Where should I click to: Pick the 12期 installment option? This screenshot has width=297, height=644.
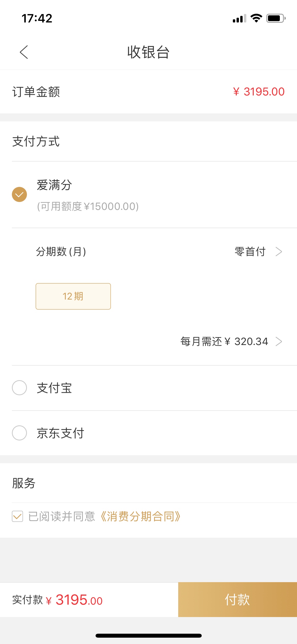pyautogui.click(x=73, y=296)
